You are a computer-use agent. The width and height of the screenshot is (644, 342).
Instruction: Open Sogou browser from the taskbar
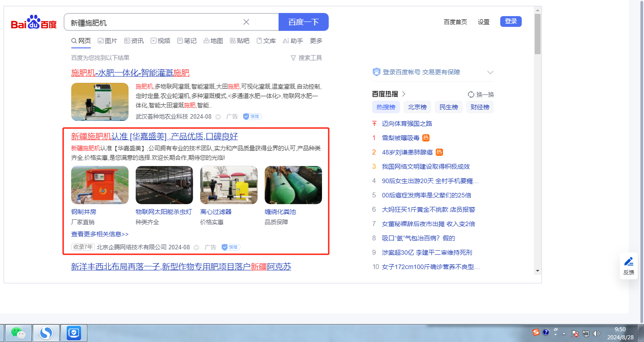click(x=46, y=333)
